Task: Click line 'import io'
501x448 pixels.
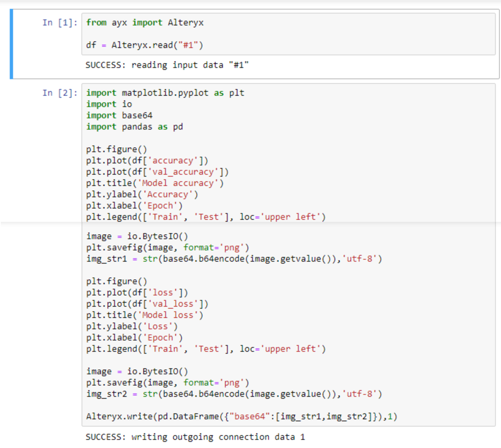Action: tap(109, 104)
